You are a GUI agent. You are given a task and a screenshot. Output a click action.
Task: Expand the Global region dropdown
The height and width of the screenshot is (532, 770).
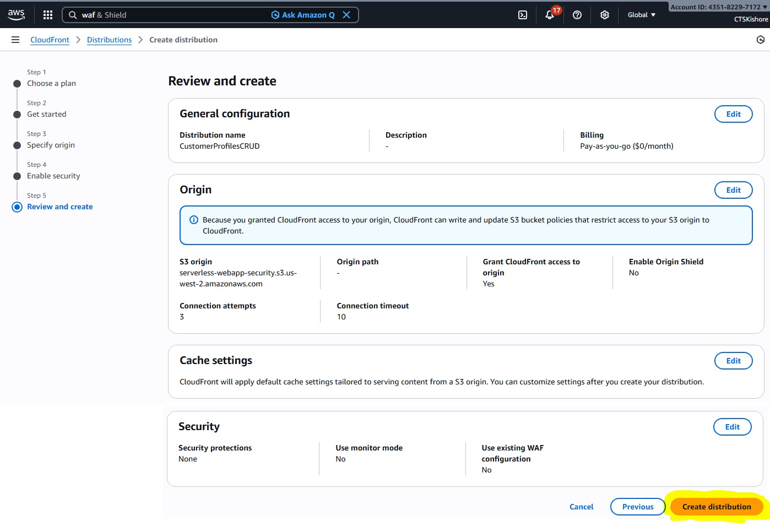click(642, 15)
